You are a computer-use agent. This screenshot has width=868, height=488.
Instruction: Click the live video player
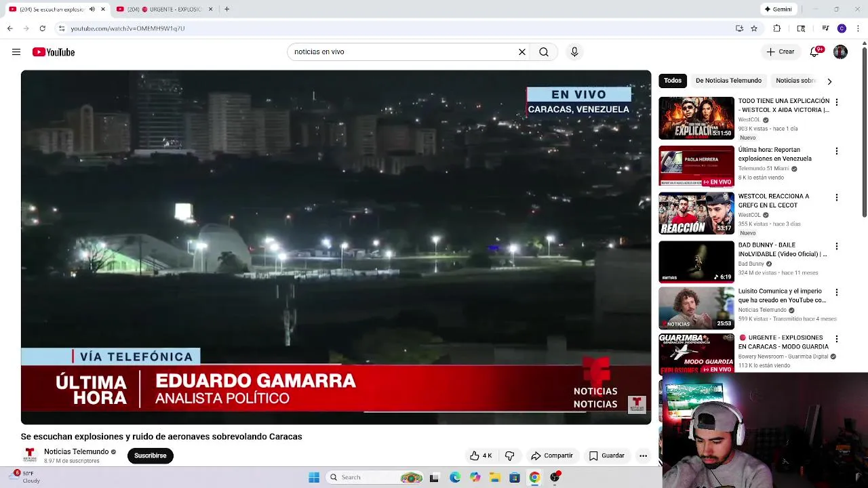click(336, 247)
